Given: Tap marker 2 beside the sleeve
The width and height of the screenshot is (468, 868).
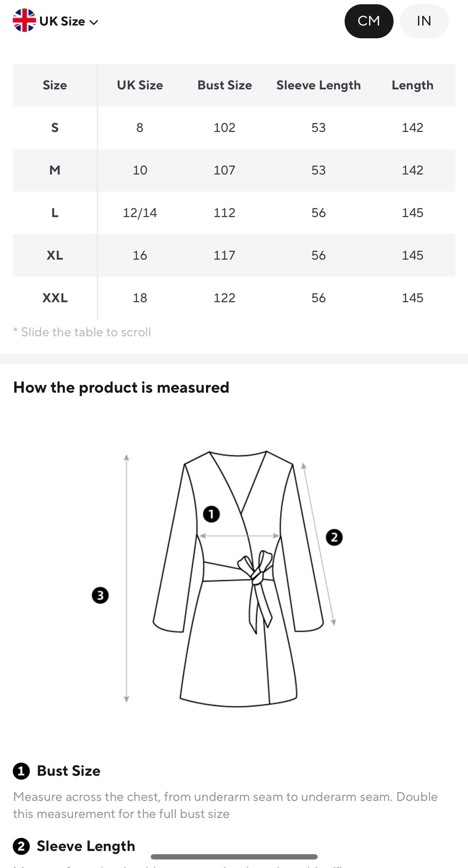Looking at the screenshot, I should tap(334, 537).
